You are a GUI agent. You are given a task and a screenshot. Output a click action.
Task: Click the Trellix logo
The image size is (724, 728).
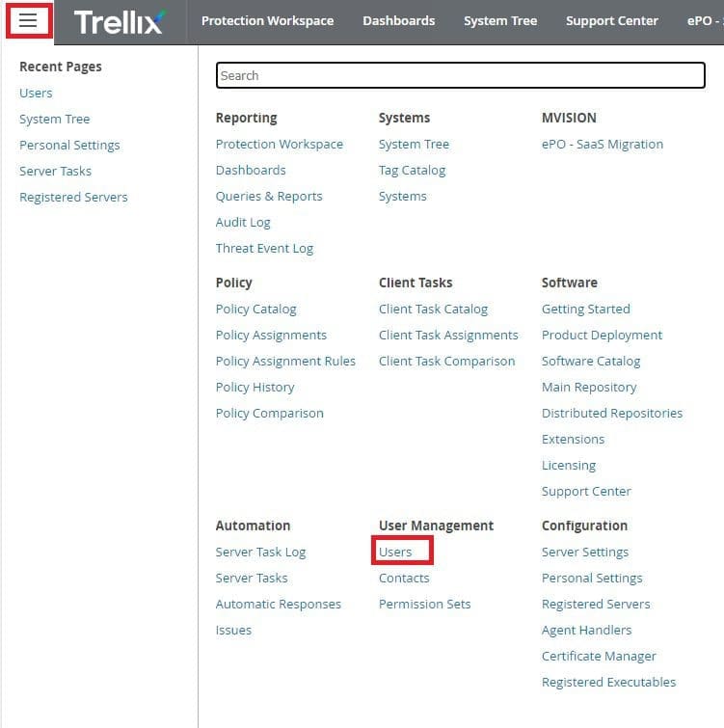119,21
